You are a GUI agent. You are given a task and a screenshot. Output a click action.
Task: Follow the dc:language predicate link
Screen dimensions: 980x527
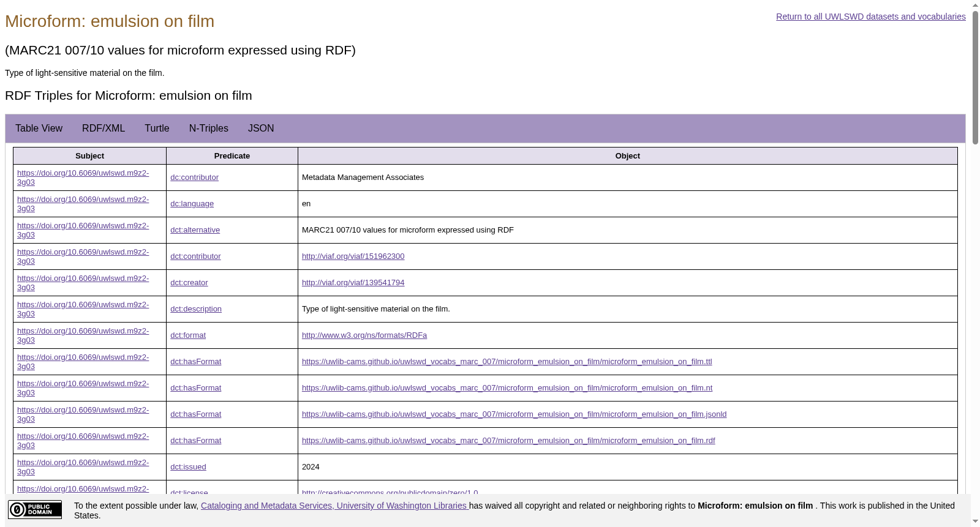point(192,204)
